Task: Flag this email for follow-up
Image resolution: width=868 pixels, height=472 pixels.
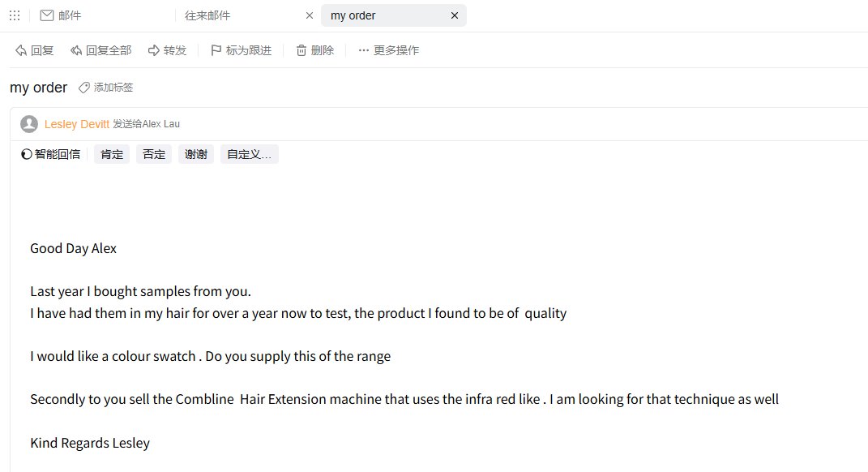Action: (x=216, y=50)
